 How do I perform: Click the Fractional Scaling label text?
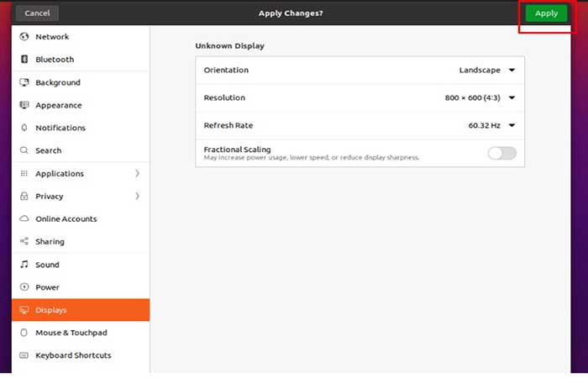[237, 150]
